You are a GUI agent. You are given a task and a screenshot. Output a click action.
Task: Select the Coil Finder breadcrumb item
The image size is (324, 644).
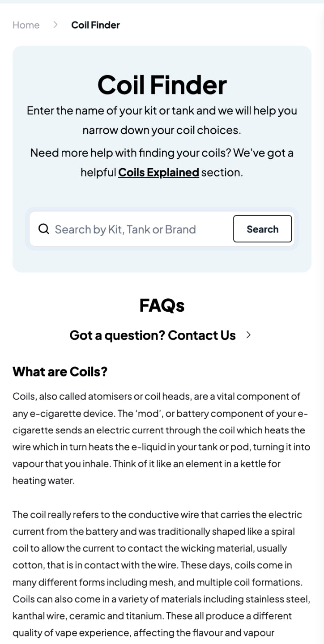[95, 25]
